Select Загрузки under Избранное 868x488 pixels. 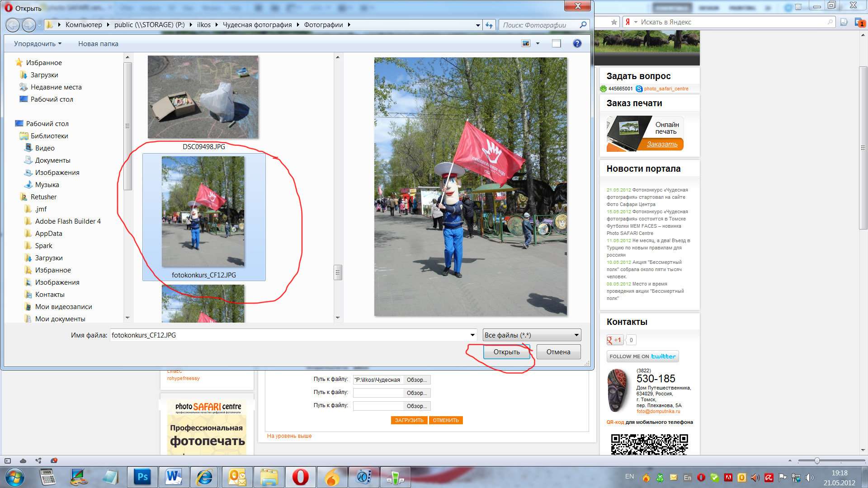(x=44, y=75)
